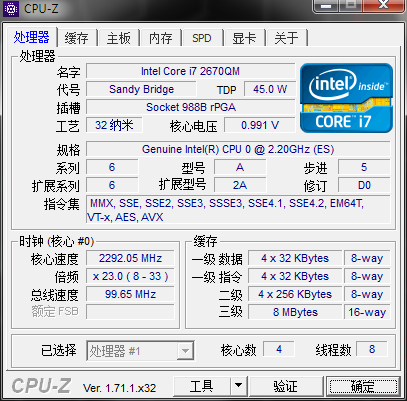Screen dimensions: 407x401
Task: Click the 99.65 MHz bus speed value
Action: 130,294
